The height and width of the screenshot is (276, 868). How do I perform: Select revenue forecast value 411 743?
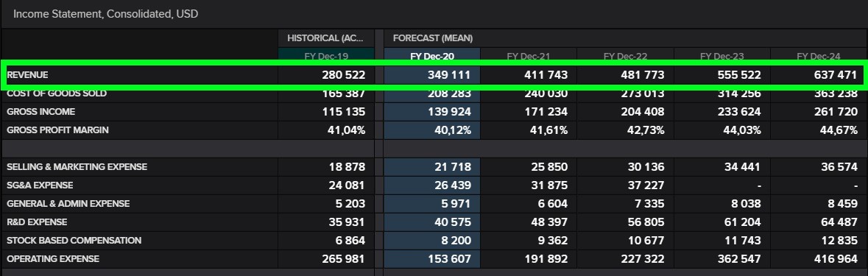point(546,74)
